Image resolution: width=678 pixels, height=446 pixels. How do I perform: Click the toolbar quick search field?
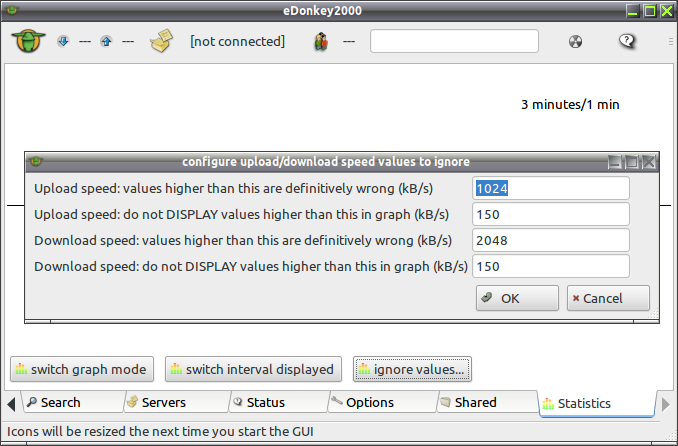click(x=454, y=41)
